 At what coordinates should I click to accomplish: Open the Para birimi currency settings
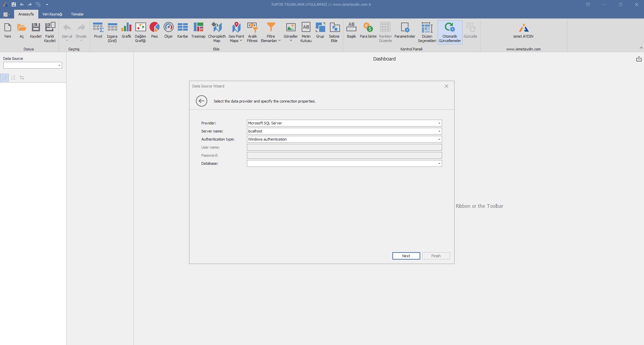368,31
